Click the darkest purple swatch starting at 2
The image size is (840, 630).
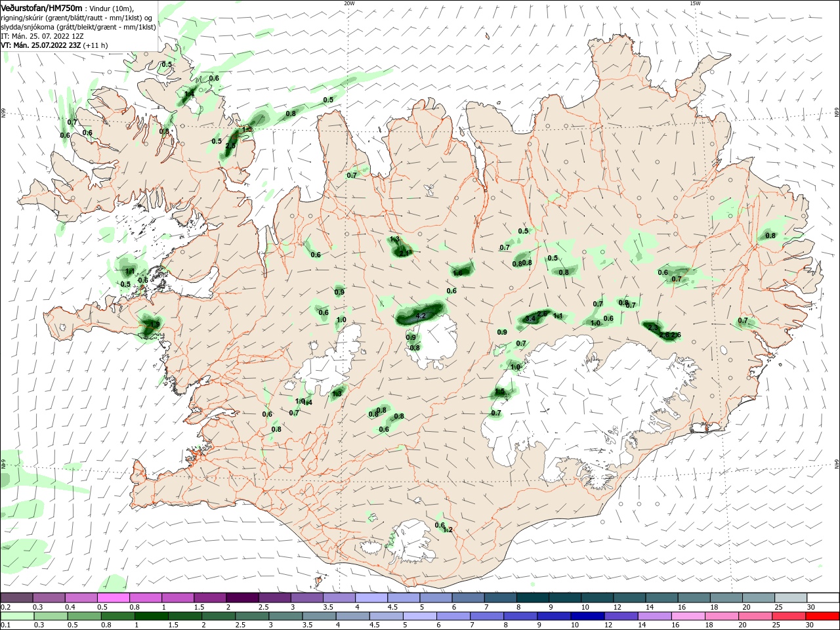(242, 597)
